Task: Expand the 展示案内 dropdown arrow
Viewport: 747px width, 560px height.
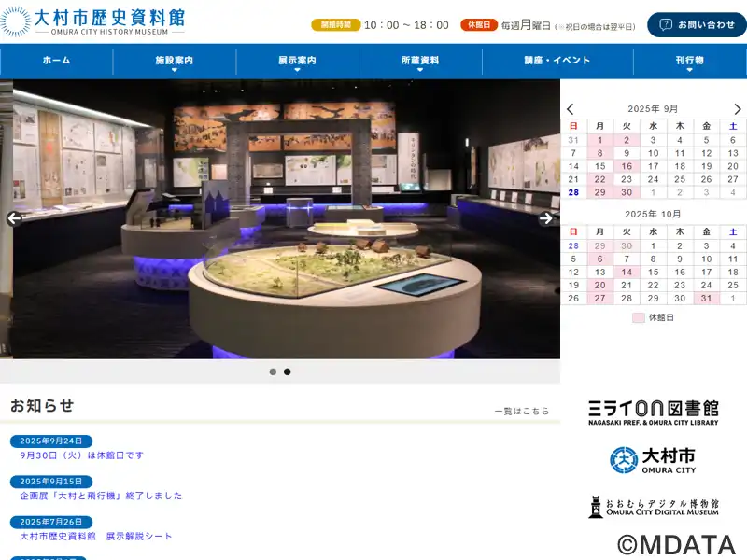Action: coord(297,70)
